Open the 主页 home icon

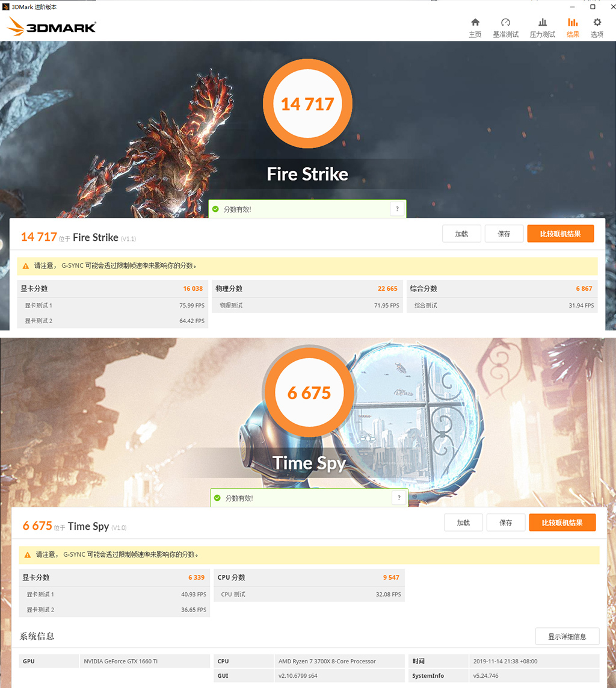click(475, 22)
